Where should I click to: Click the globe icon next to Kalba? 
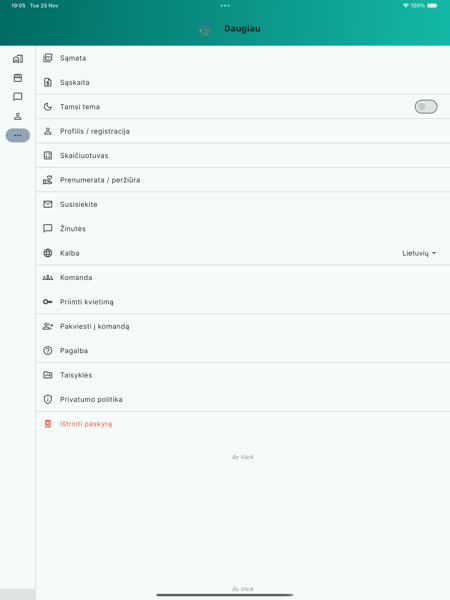(48, 253)
